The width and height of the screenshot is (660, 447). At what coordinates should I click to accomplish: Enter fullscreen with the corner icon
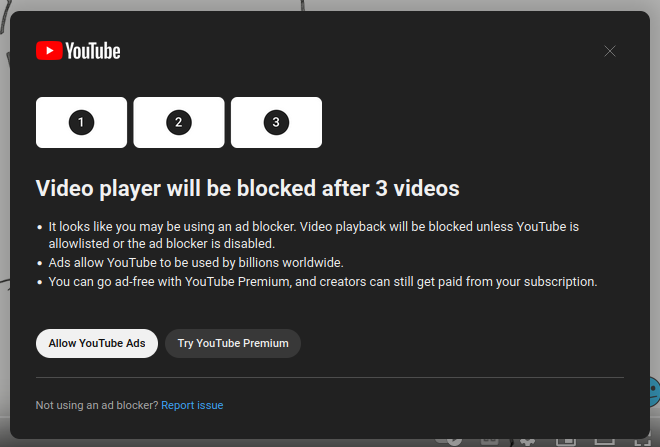(x=643, y=440)
